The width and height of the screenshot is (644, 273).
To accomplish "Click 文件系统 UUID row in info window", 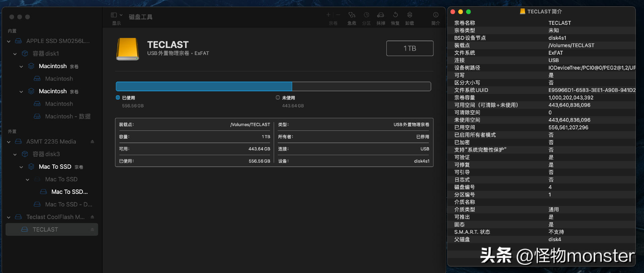I will (x=542, y=90).
